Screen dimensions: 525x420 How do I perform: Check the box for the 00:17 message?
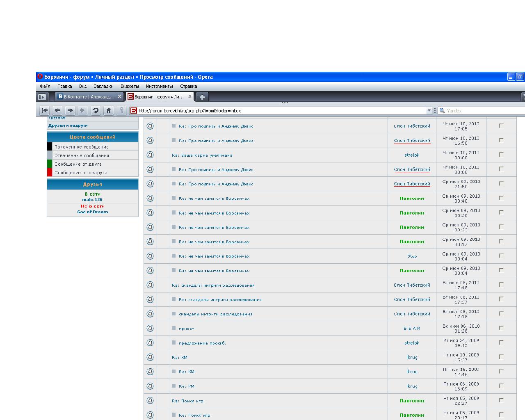tap(501, 242)
